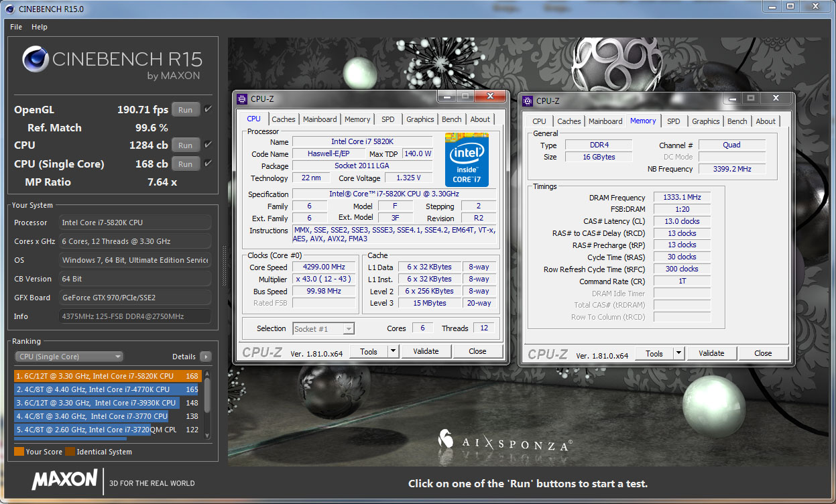Click the Core Voltage value 1.325 V
Screen dimensions: 836x504
[408, 178]
